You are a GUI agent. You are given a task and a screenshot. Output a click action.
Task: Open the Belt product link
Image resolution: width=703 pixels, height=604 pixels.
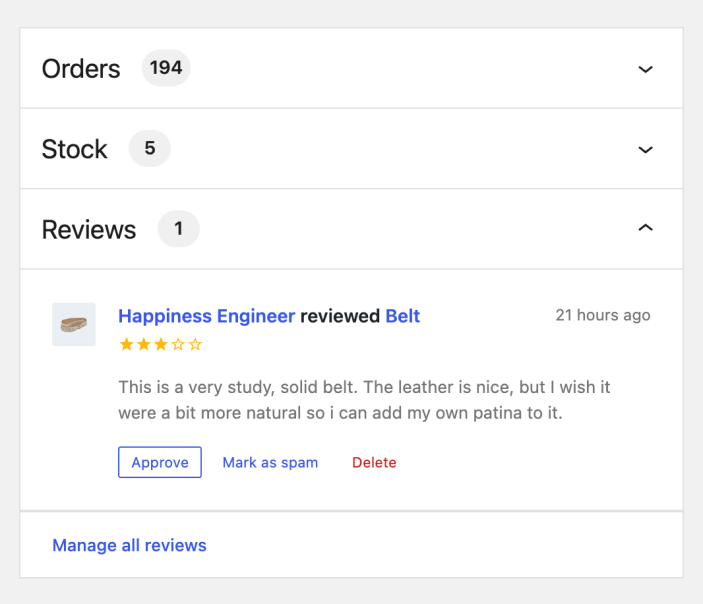[x=402, y=316]
